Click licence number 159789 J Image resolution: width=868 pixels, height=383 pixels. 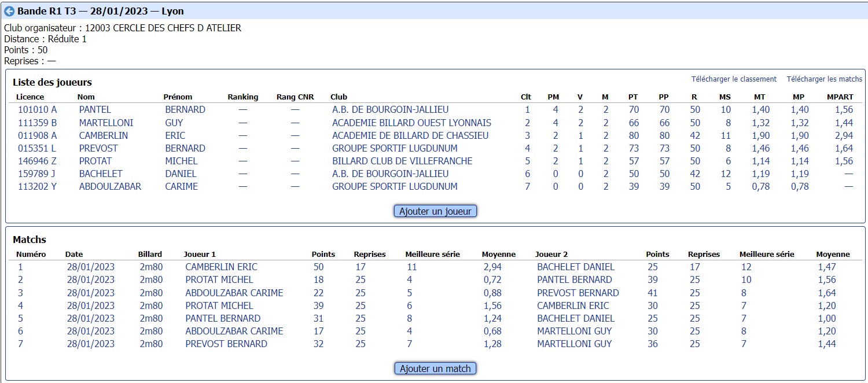coord(37,174)
